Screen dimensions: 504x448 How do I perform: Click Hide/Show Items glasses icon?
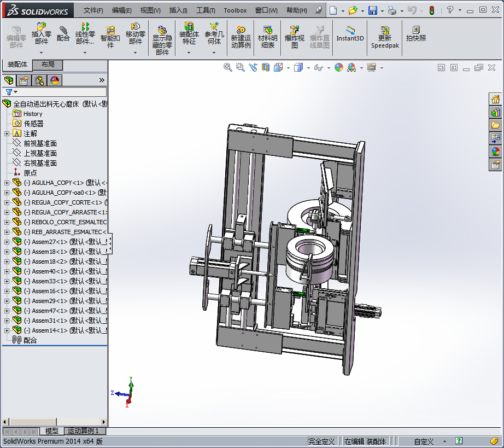coord(319,67)
